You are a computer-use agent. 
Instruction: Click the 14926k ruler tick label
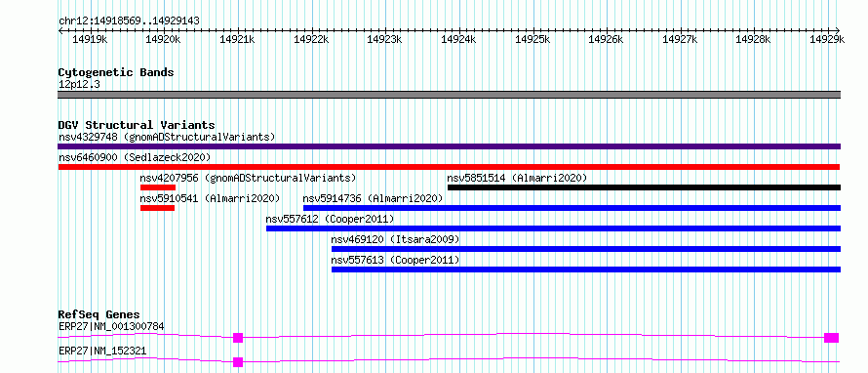(606, 39)
